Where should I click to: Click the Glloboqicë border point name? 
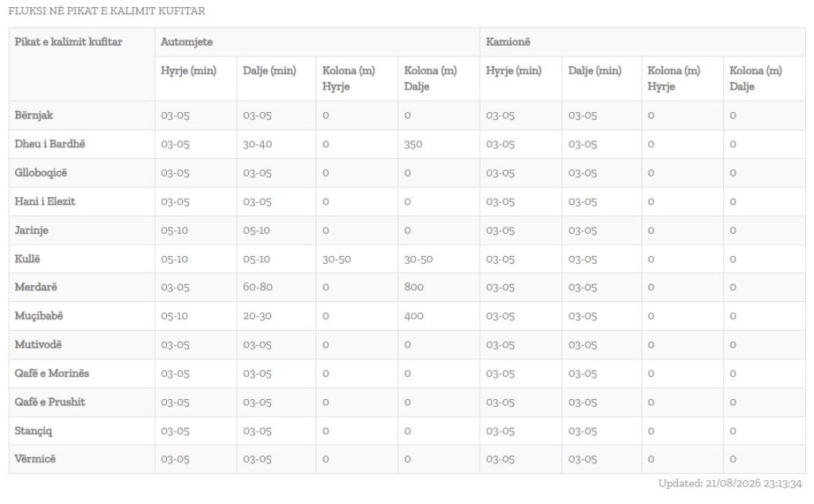point(41,173)
